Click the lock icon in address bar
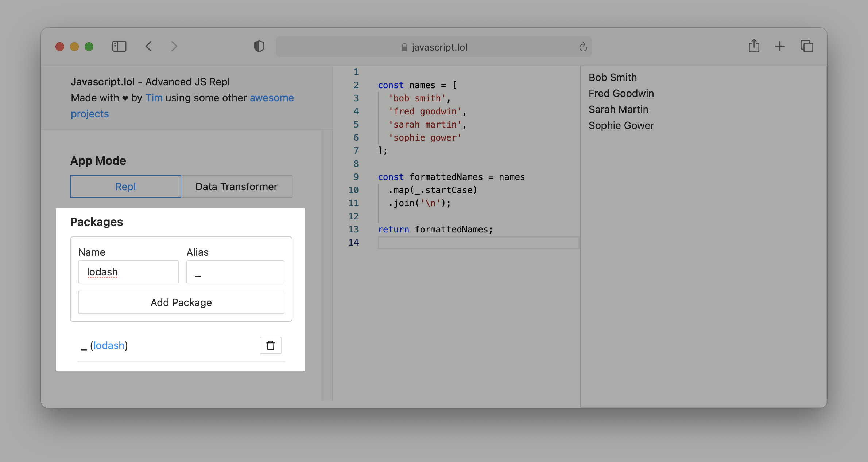The height and width of the screenshot is (462, 868). (x=404, y=47)
